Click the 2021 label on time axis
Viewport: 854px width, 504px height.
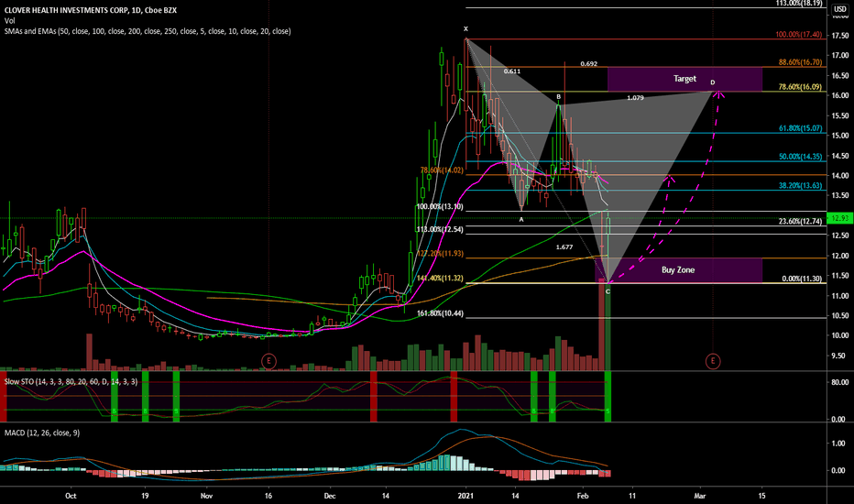[465, 496]
